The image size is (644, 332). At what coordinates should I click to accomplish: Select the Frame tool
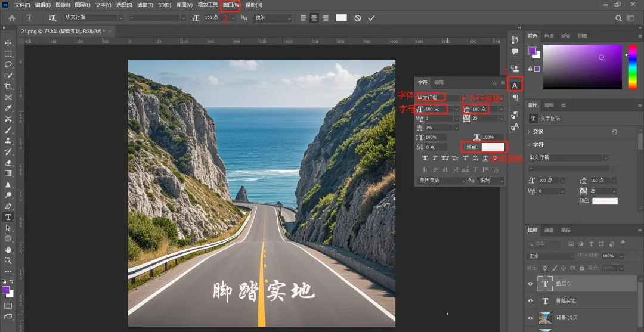[8, 98]
